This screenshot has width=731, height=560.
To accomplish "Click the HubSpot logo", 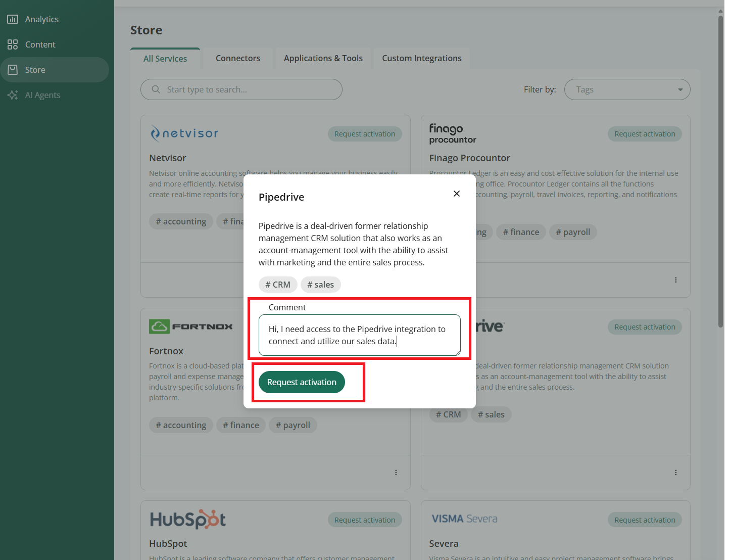I will coord(188,519).
